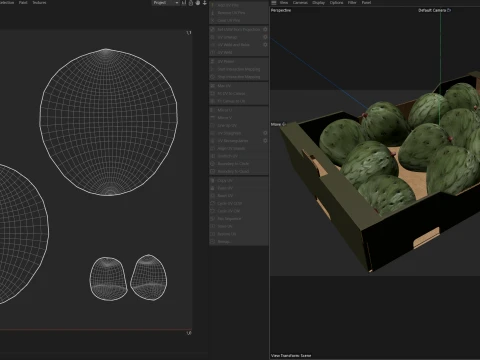Image resolution: width=480 pixels, height=360 pixels.
Task: Choose UV Weld and Relax tool
Action: click(x=236, y=45)
